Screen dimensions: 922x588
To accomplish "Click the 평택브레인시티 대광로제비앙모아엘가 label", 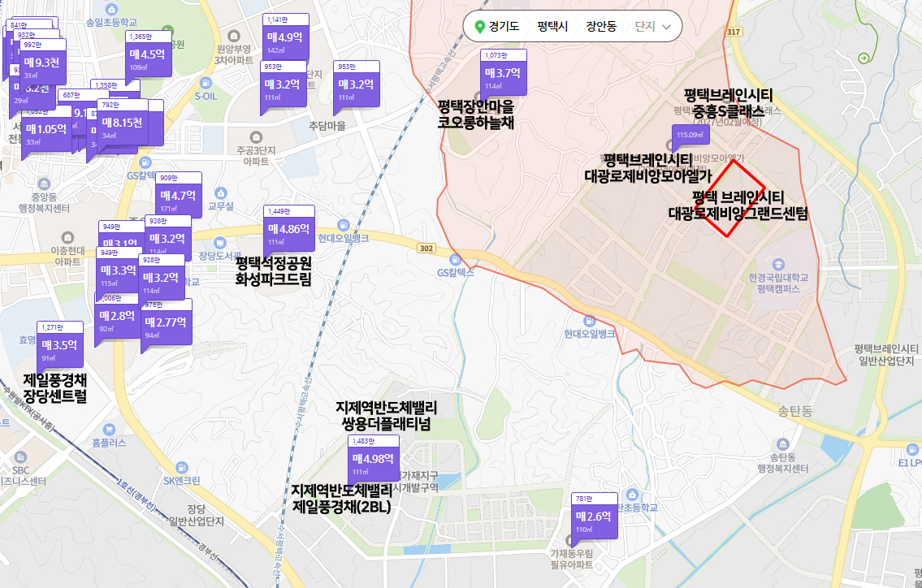I will point(648,167).
